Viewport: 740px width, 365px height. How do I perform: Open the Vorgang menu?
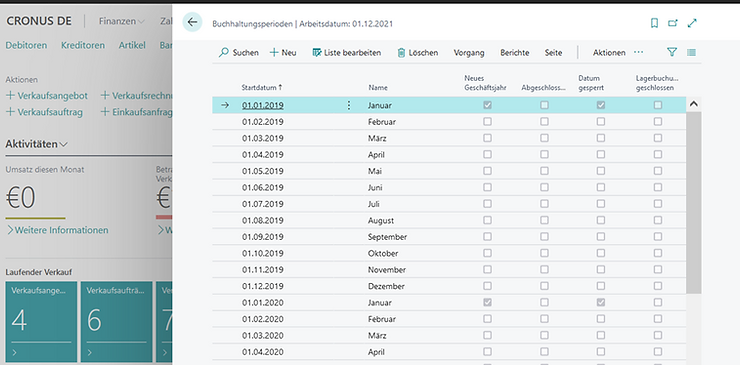point(469,53)
